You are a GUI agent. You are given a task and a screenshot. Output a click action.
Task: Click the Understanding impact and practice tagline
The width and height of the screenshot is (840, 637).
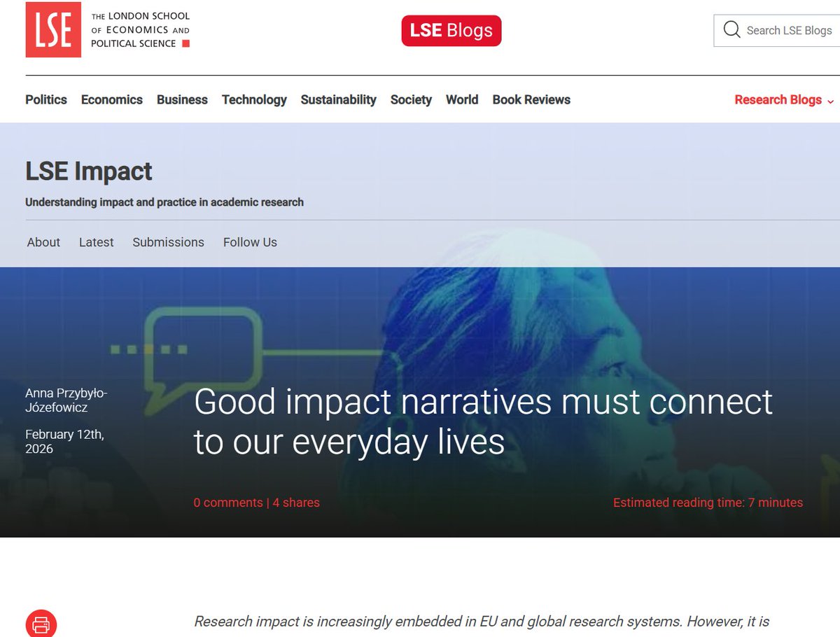pyautogui.click(x=164, y=202)
